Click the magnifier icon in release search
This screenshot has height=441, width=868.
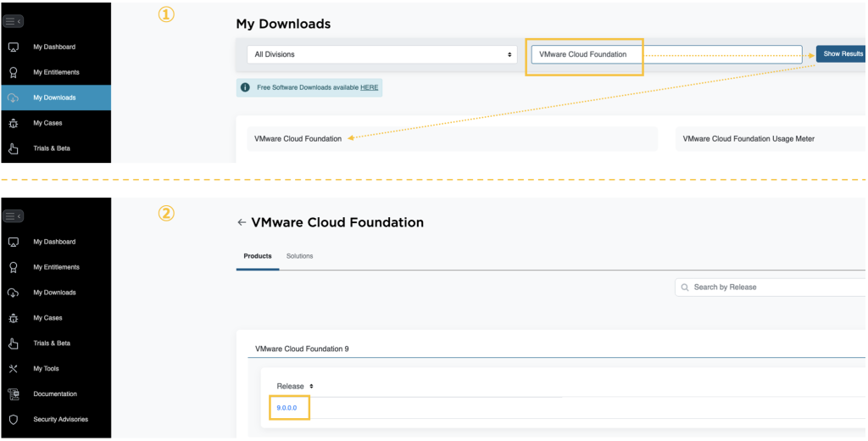[x=685, y=287]
